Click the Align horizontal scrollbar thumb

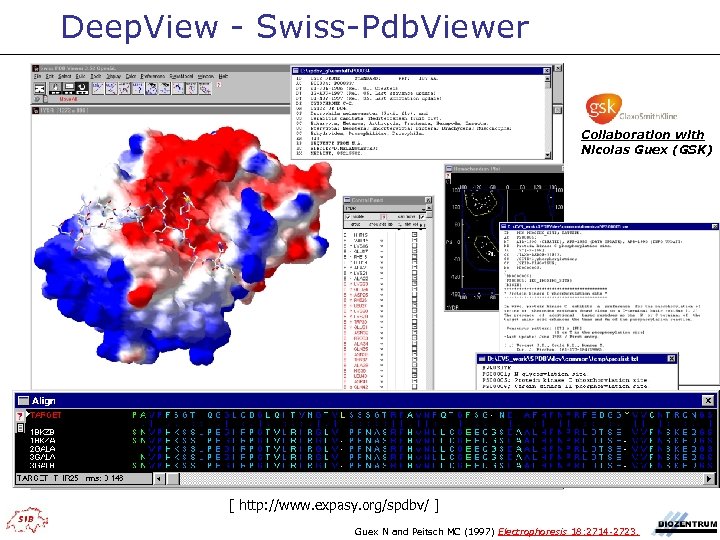[173, 478]
